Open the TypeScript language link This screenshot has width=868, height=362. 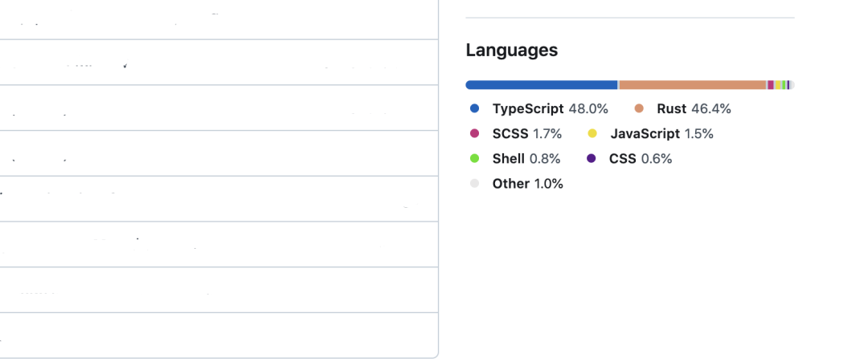[538, 109]
